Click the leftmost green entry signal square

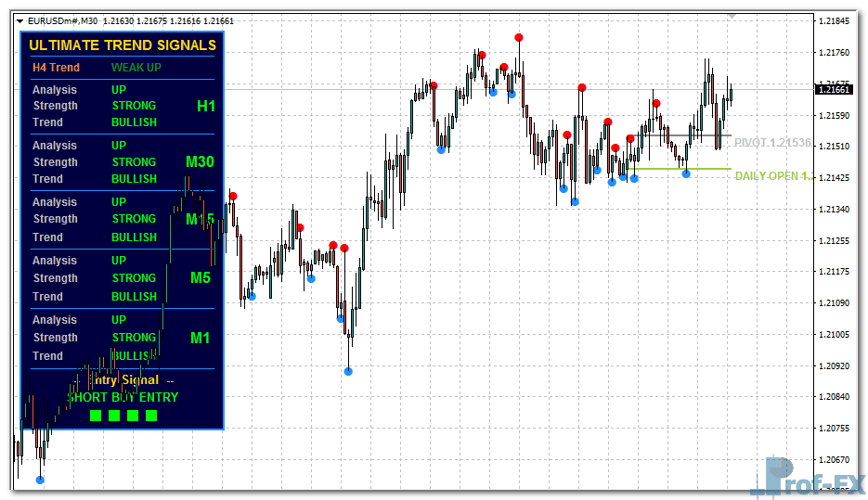point(96,416)
